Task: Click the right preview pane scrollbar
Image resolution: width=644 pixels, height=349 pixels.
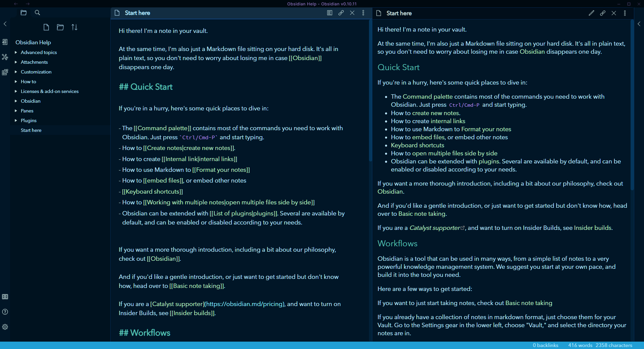Action: tap(632, 105)
